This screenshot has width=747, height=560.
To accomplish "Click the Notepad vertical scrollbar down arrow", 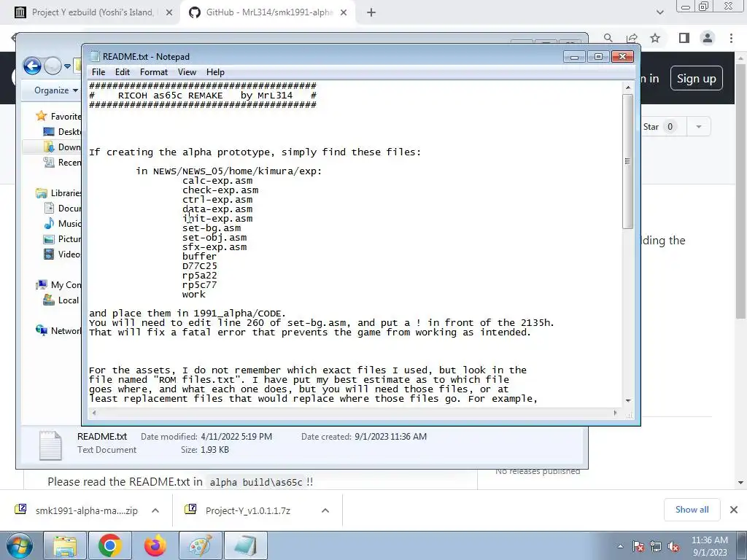I will click(x=628, y=401).
